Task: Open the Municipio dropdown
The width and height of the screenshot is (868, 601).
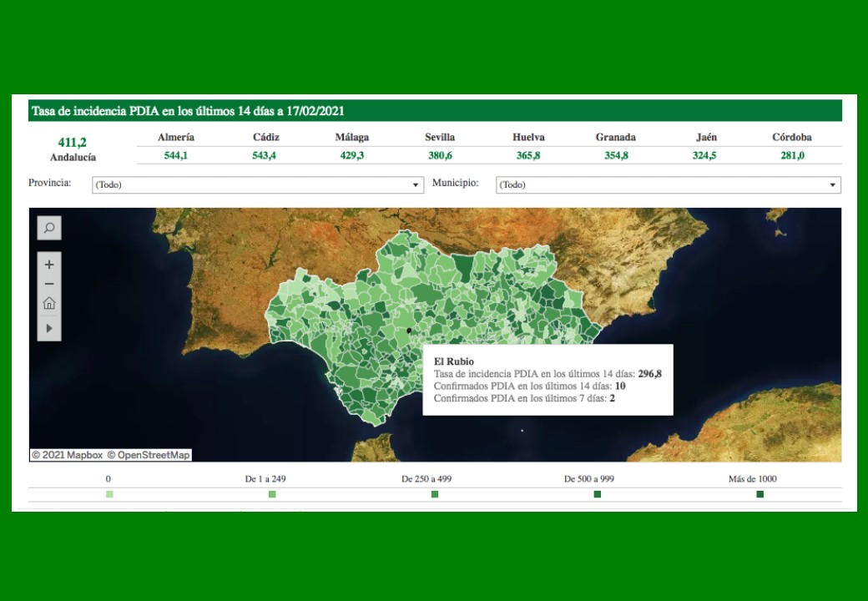Action: pos(668,184)
